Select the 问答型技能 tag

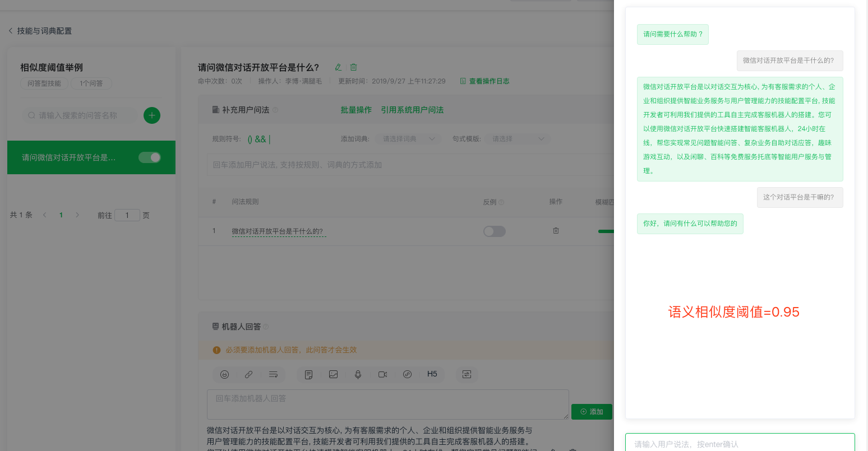coord(44,83)
